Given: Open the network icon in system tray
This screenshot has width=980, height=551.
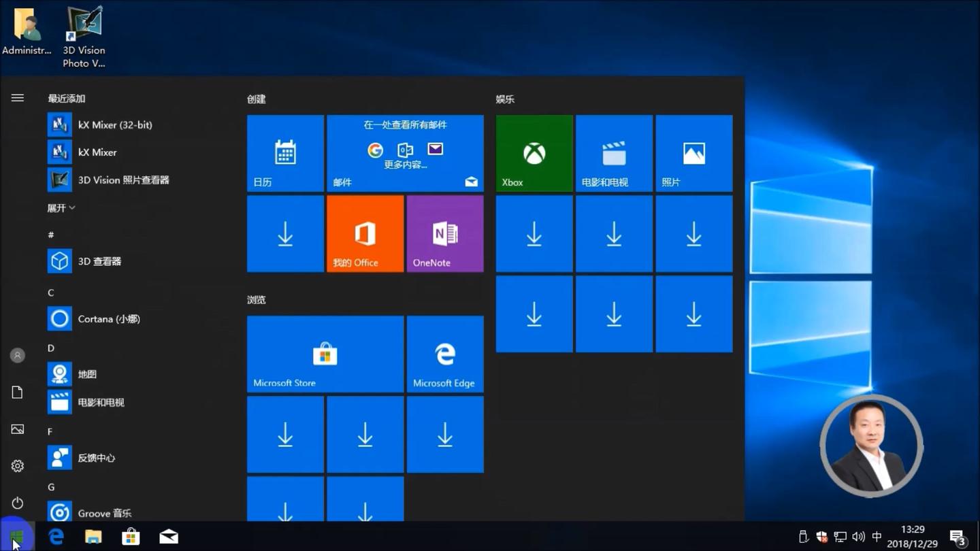Looking at the screenshot, I should click(840, 537).
